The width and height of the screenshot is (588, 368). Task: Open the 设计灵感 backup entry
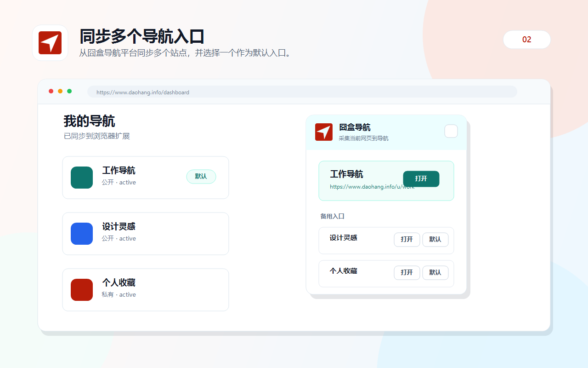(407, 239)
